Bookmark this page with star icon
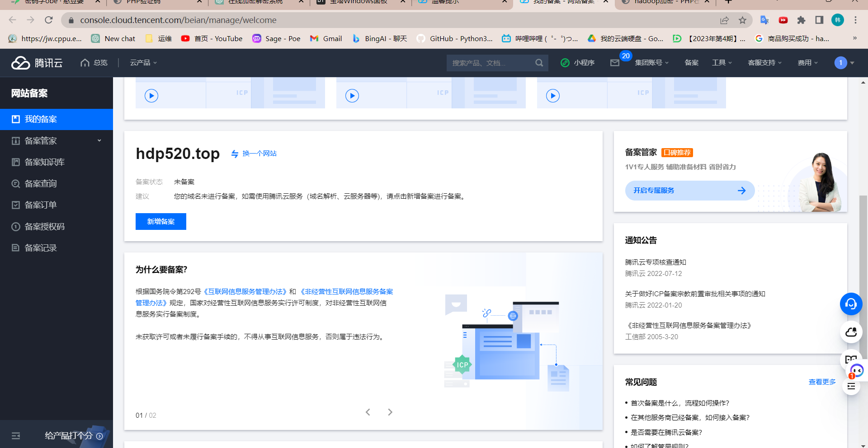This screenshot has height=448, width=868. click(x=742, y=20)
